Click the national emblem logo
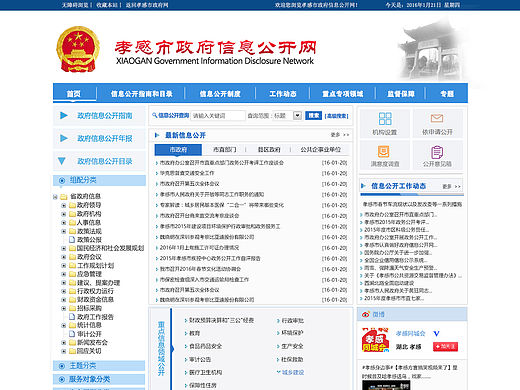Image resolution: width=520 pixels, height=390 pixels. pyautogui.click(x=78, y=49)
